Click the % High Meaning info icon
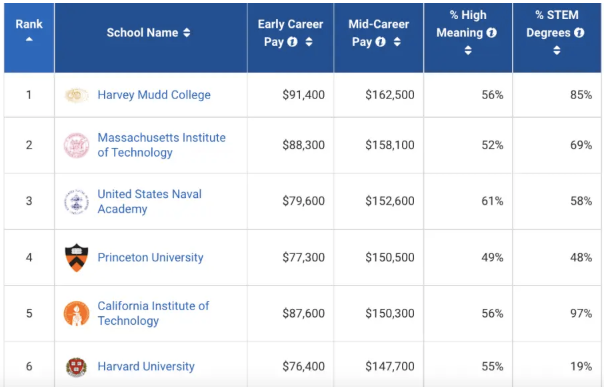 [491, 33]
